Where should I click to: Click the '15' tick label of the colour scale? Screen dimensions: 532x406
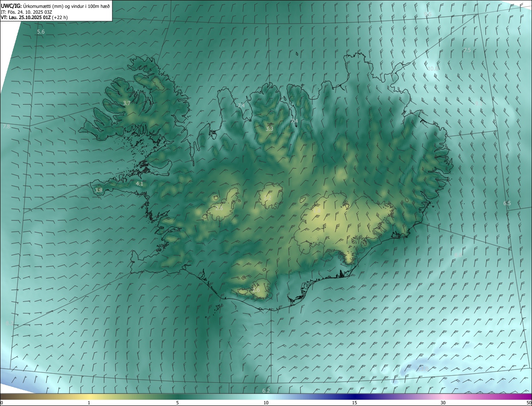(x=355, y=403)
